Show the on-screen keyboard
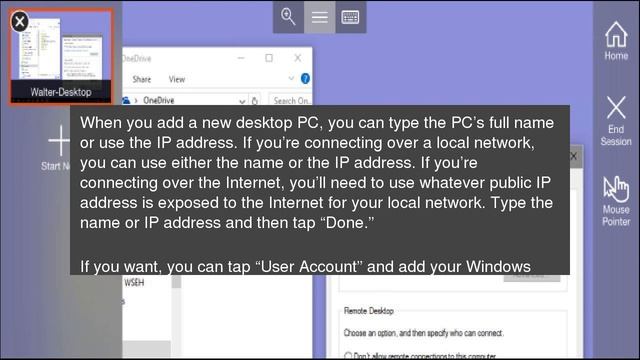Image resolution: width=640 pixels, height=360 pixels. 350,17
